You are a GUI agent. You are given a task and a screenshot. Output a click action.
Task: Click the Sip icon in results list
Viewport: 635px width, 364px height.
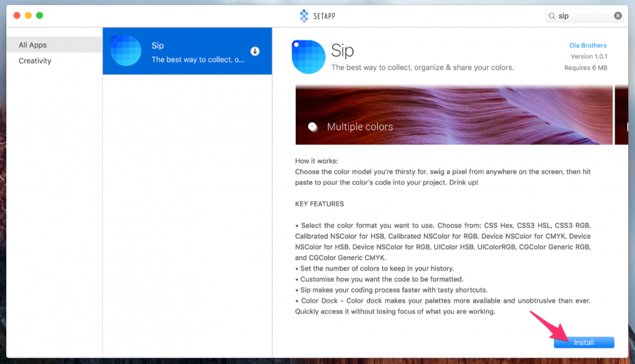click(126, 50)
